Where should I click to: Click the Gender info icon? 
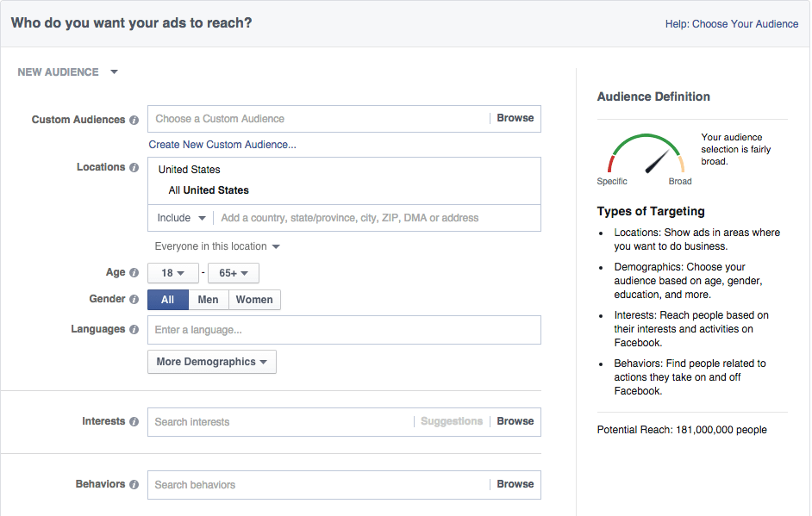[134, 299]
